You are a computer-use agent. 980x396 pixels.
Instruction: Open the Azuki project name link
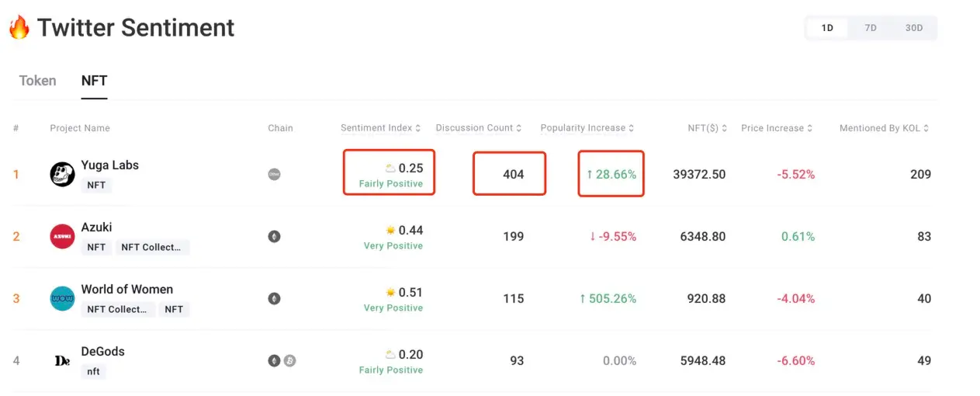click(x=96, y=227)
